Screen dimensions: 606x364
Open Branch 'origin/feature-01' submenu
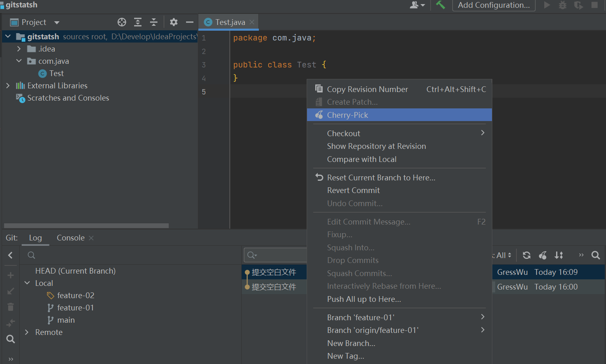[399, 330]
